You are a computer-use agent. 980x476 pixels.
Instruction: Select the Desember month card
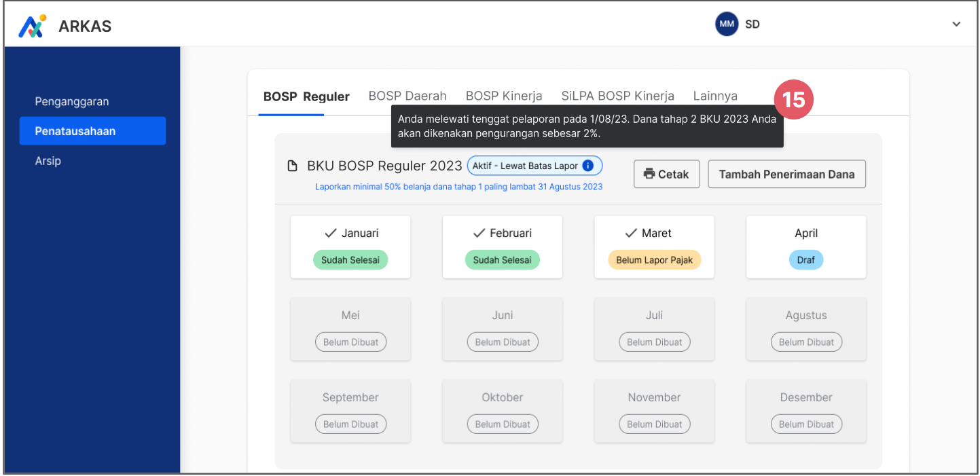(x=806, y=411)
